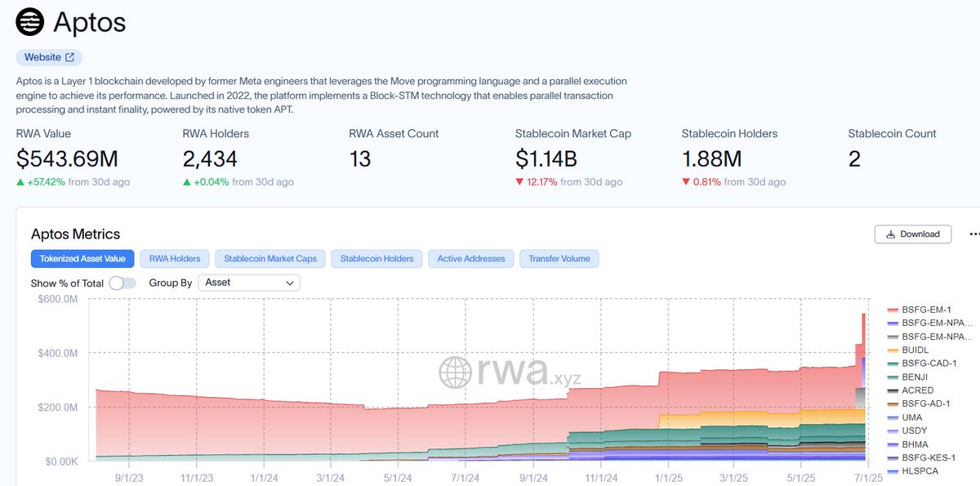
Task: Click the +57.42% change indicator
Action: (41, 182)
